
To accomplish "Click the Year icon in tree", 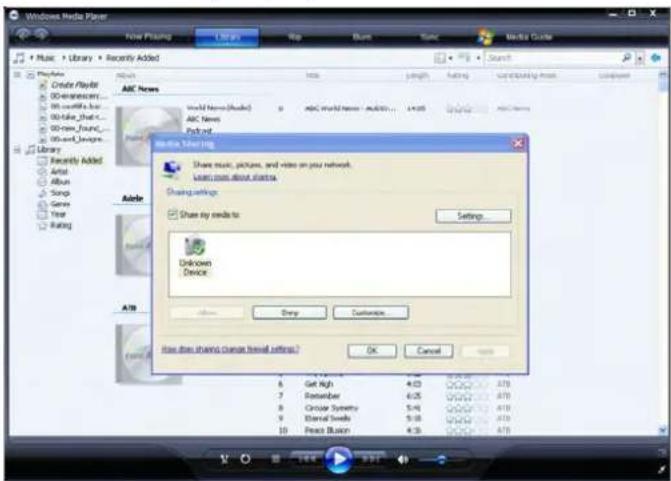I will [x=42, y=214].
